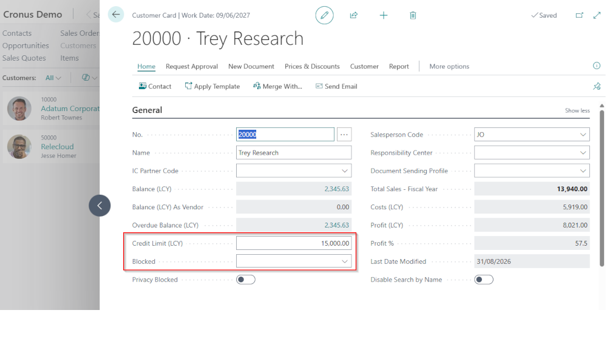The image size is (607, 364).
Task: Open the Prices & Discounts menu
Action: point(312,66)
